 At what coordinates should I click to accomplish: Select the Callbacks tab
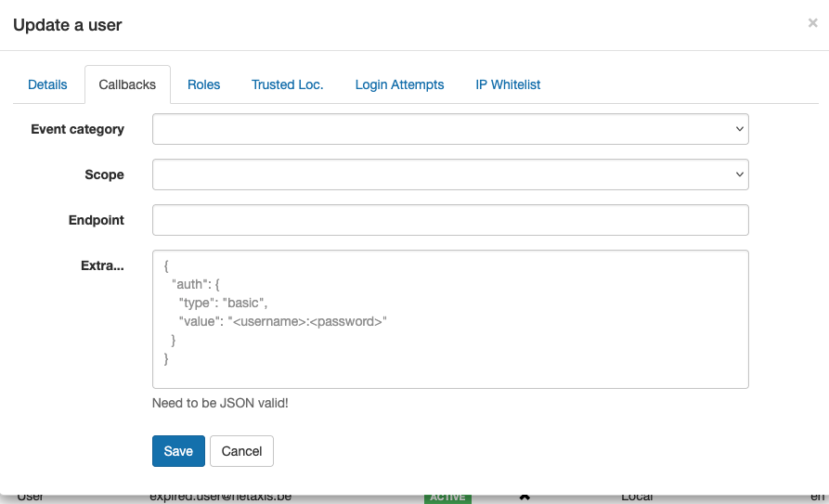coord(127,84)
